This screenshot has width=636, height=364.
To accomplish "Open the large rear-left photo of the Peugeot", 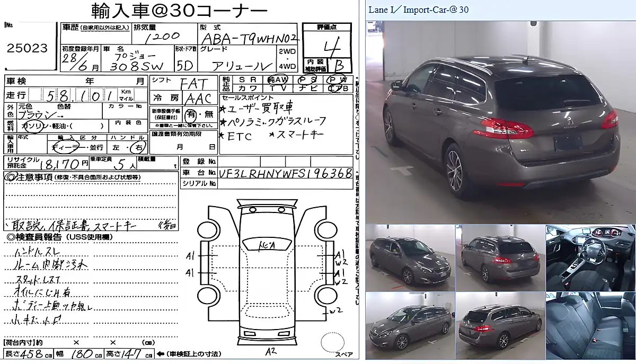I will 500,121.
